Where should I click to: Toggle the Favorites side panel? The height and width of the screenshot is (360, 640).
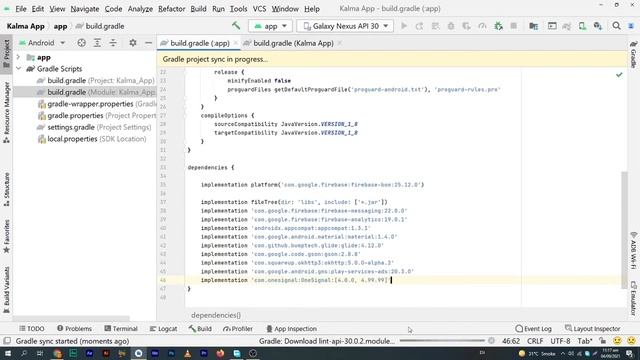point(7,236)
